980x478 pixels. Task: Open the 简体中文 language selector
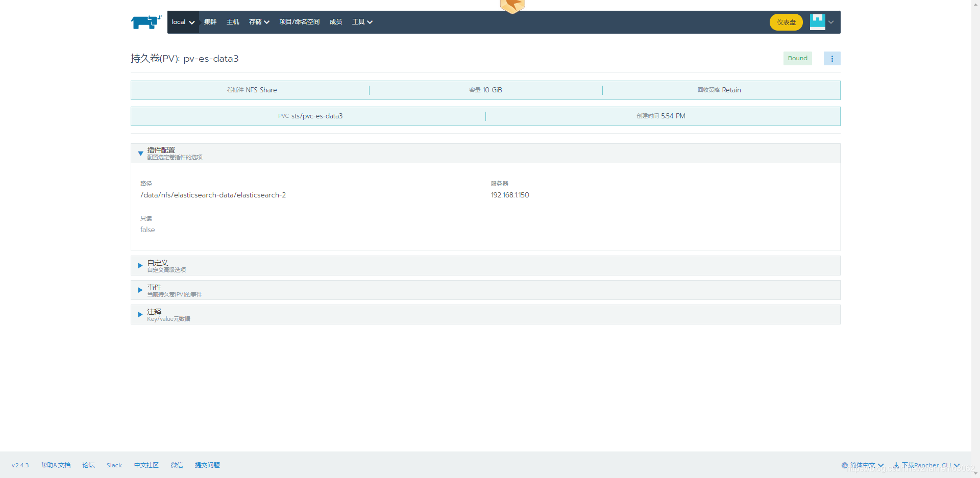point(863,465)
